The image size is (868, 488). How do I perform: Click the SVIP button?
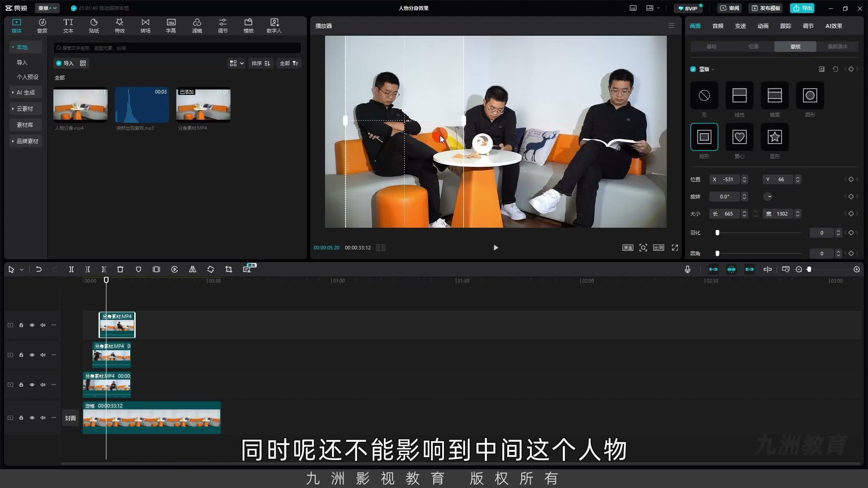(x=688, y=8)
